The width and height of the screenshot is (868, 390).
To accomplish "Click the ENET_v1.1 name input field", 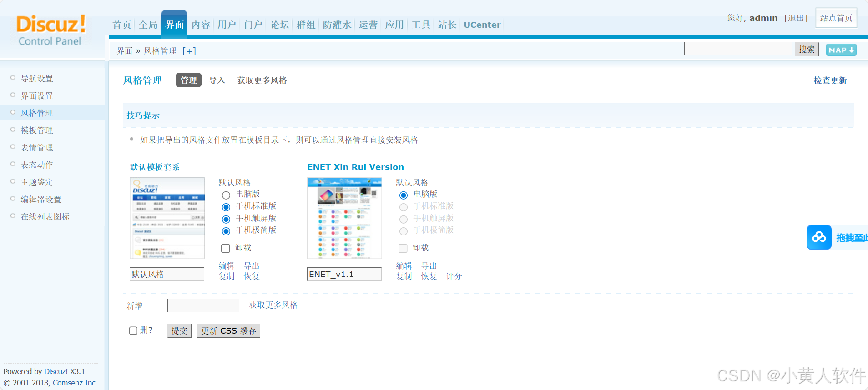I will [x=344, y=274].
